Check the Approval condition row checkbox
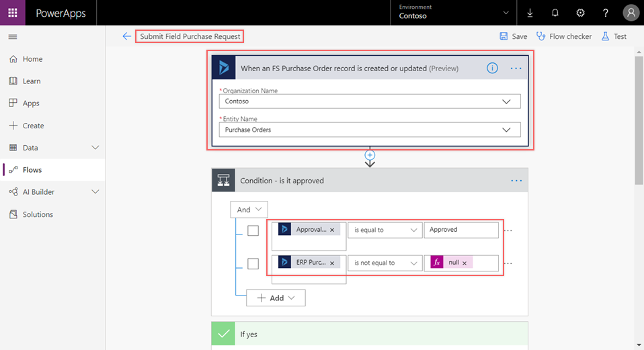644x350 pixels. tap(253, 230)
